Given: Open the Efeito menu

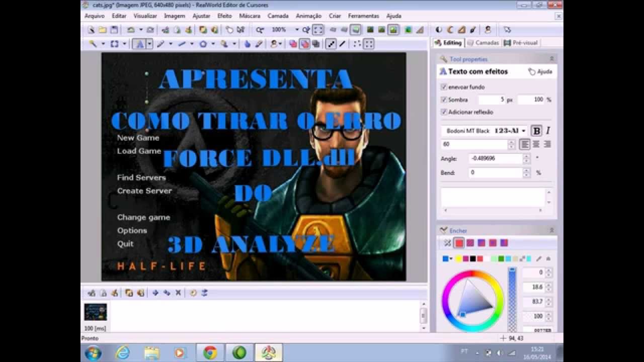Looking at the screenshot, I should [224, 16].
